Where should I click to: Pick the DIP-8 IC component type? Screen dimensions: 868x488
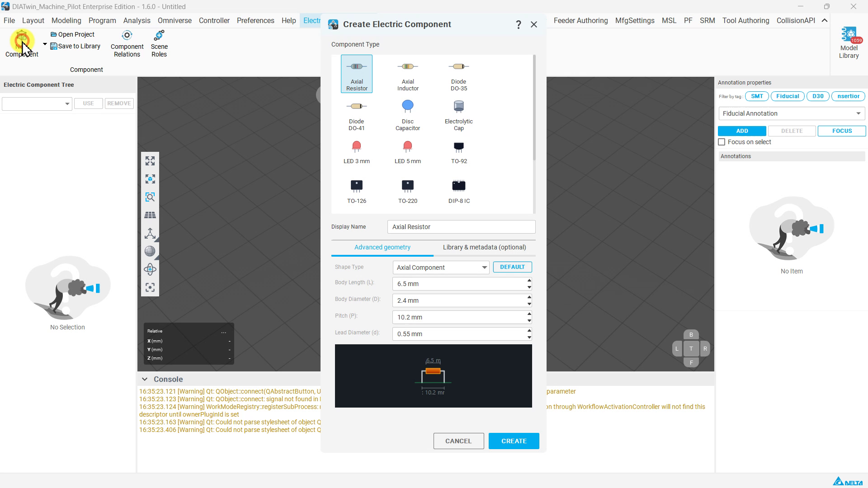[x=459, y=192]
